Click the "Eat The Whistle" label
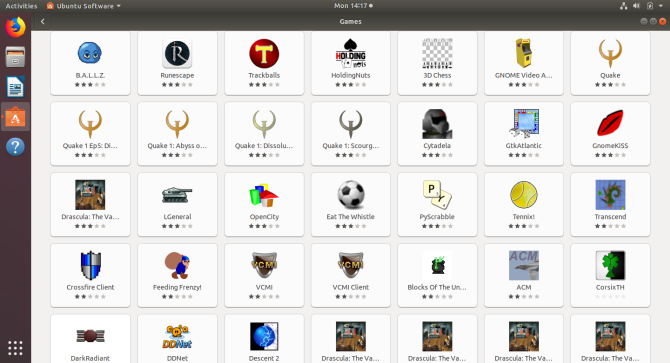The width and height of the screenshot is (670, 363). tap(350, 217)
